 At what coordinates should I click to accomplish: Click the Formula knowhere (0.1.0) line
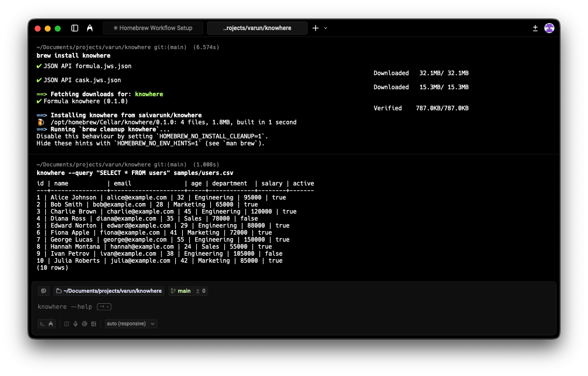[82, 101]
